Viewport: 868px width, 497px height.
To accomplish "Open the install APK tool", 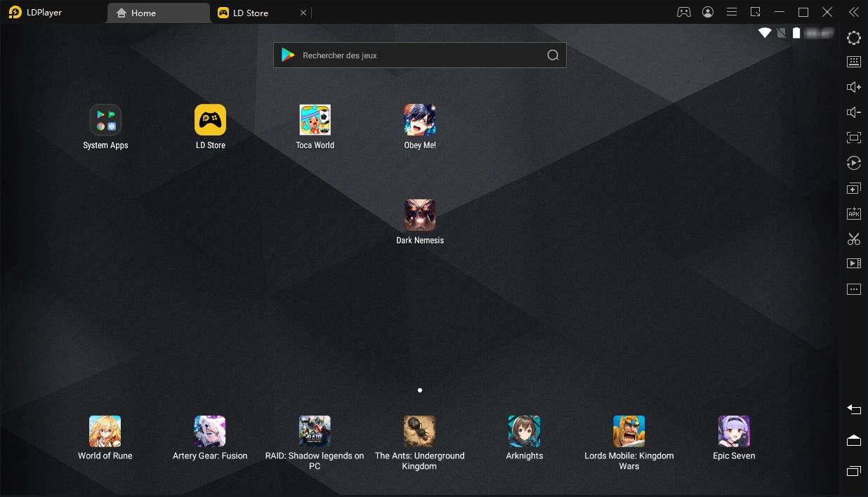I will (x=854, y=213).
